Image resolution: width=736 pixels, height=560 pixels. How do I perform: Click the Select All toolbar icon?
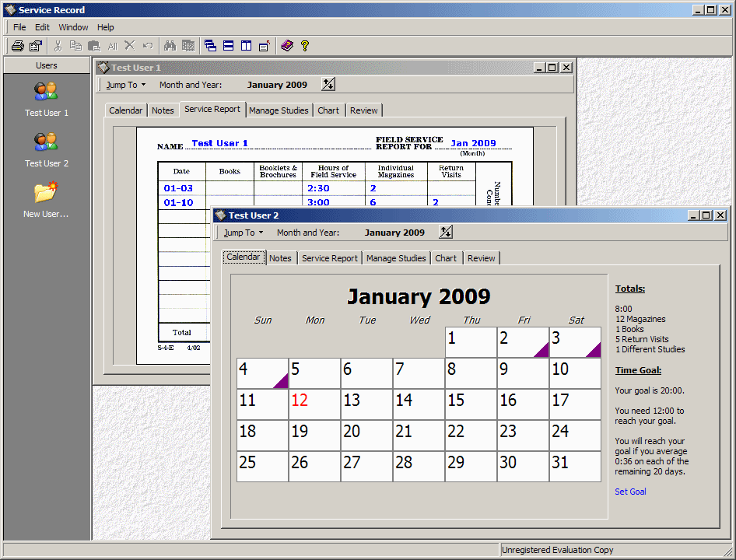113,46
